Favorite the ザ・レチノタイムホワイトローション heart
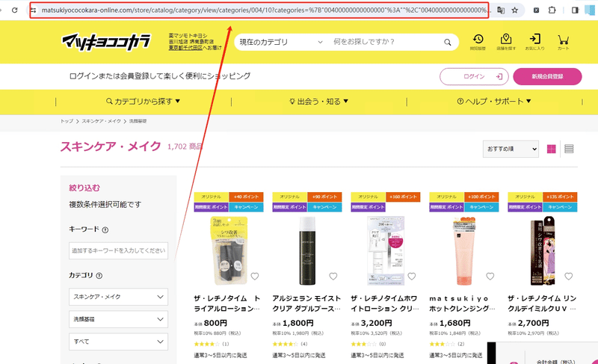598x364 pixels. click(412, 277)
